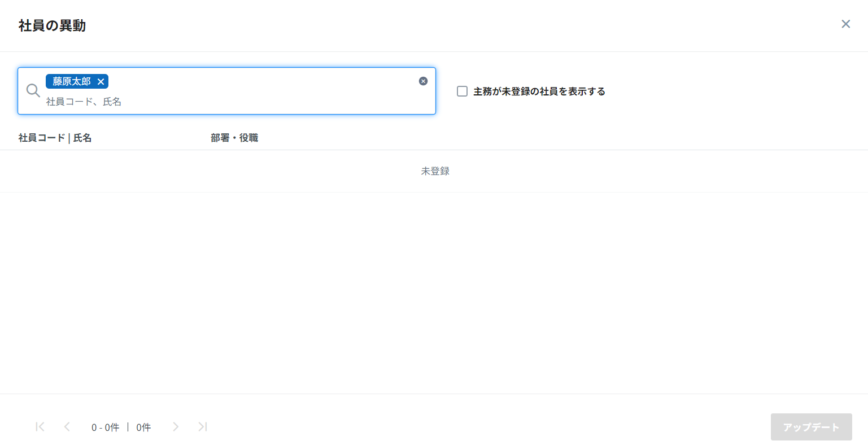868x445 pixels.
Task: Remove the 藤原太郎 tag with its x
Action: tap(101, 82)
